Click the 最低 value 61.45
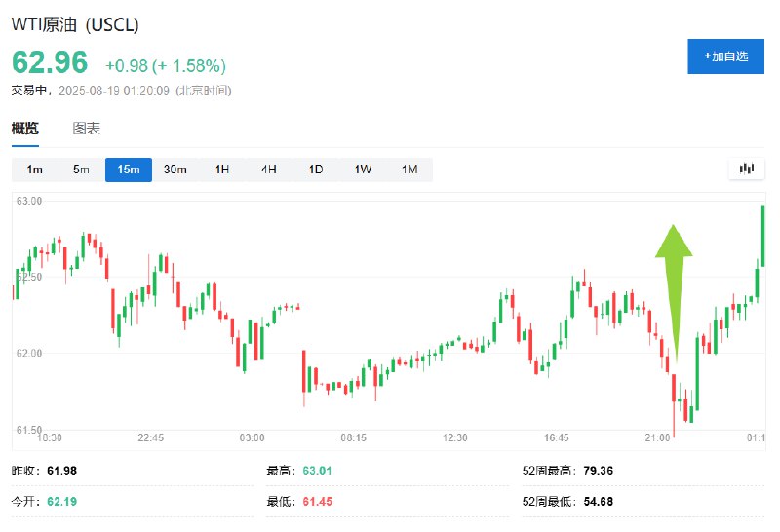This screenshot has width=780, height=532. (x=318, y=501)
